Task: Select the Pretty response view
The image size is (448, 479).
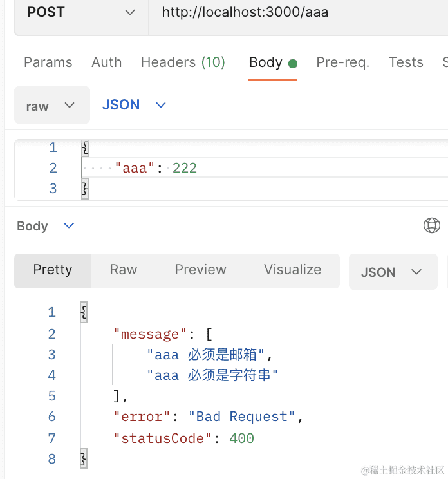Action: point(53,270)
